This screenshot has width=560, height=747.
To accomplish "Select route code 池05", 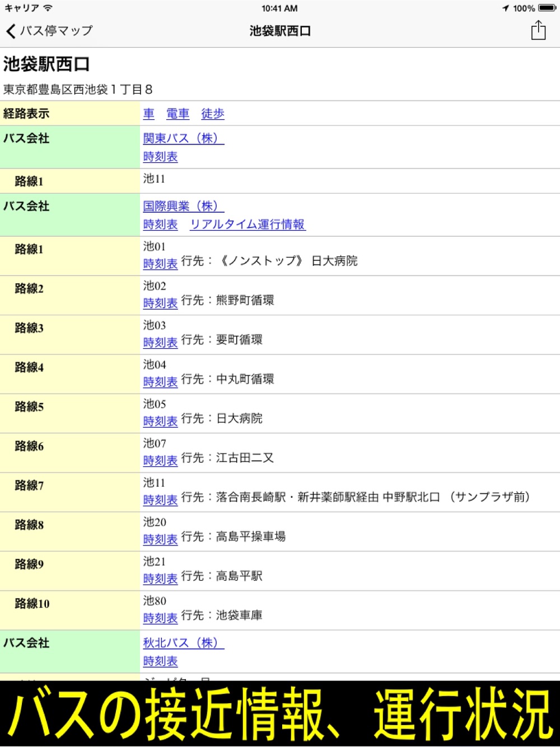I will (x=155, y=404).
